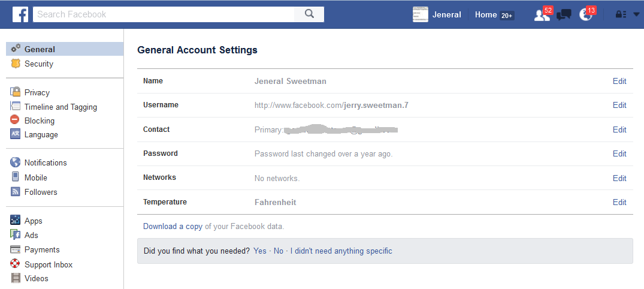The width and height of the screenshot is (644, 289).
Task: Edit the Name setting
Action: (x=619, y=81)
